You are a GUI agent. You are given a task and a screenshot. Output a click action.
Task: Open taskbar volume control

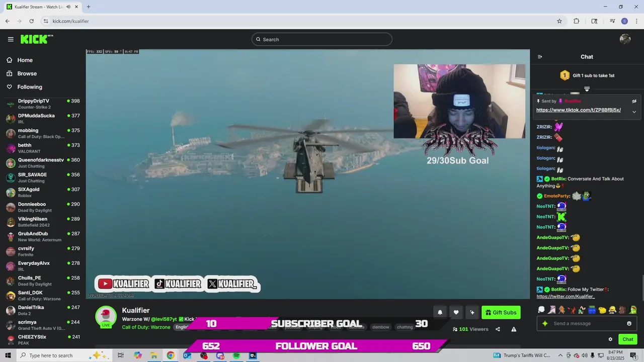point(584,355)
